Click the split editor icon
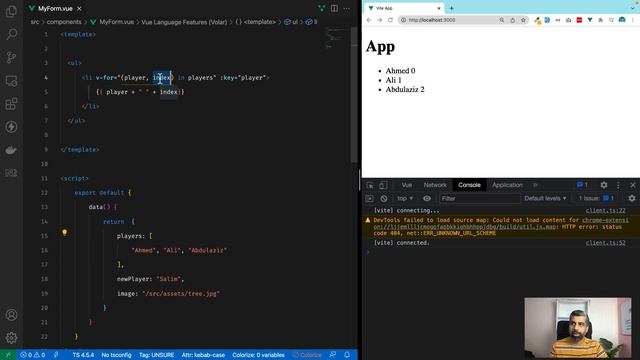The width and height of the screenshot is (640, 360). tap(334, 8)
